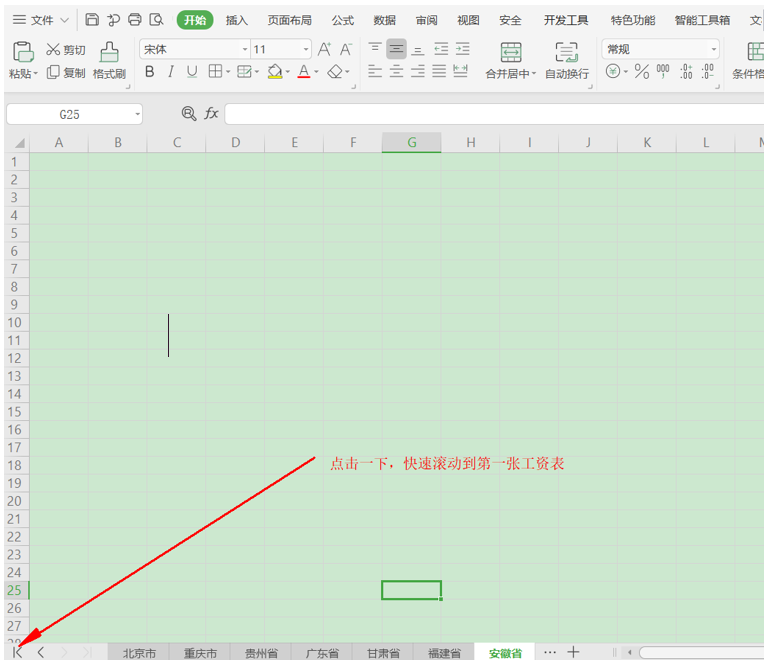
Task: Click the justify alignment icon
Action: 439,72
